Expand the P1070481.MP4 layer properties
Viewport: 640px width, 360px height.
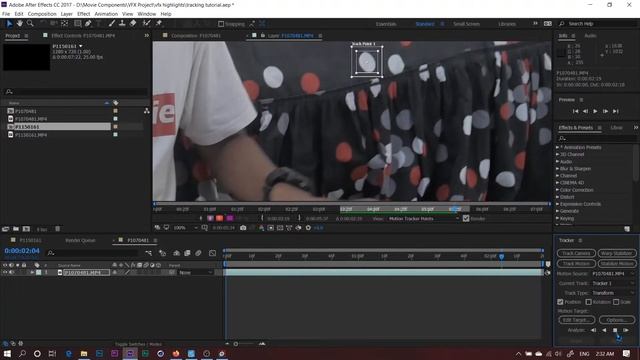click(32, 272)
